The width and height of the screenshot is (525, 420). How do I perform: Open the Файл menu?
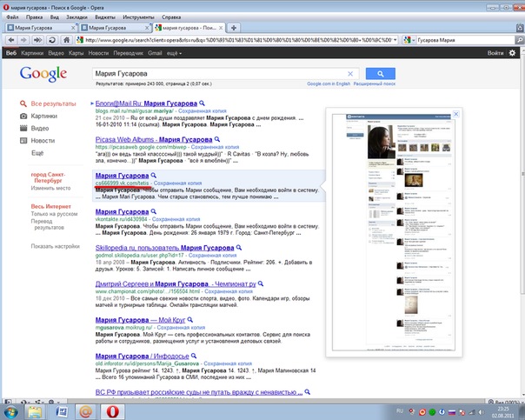click(13, 17)
